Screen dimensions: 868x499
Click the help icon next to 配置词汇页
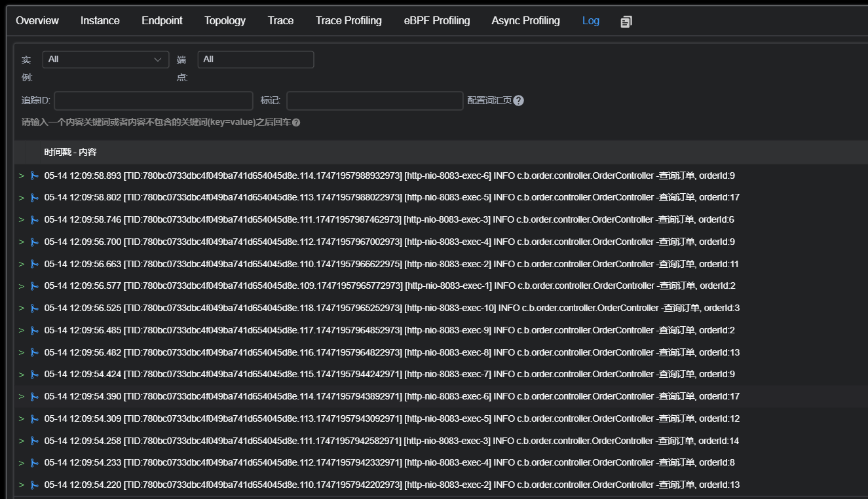point(518,101)
